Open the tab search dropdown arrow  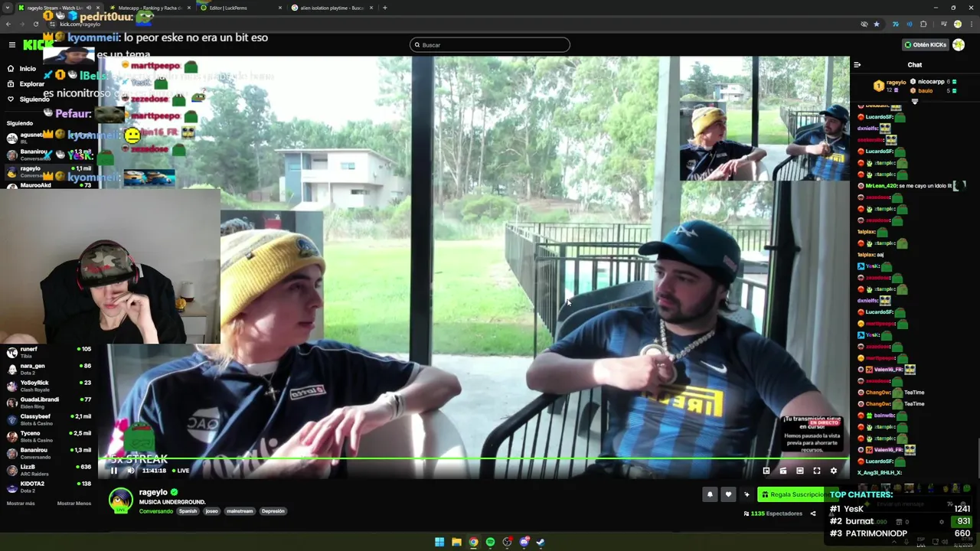tap(8, 8)
